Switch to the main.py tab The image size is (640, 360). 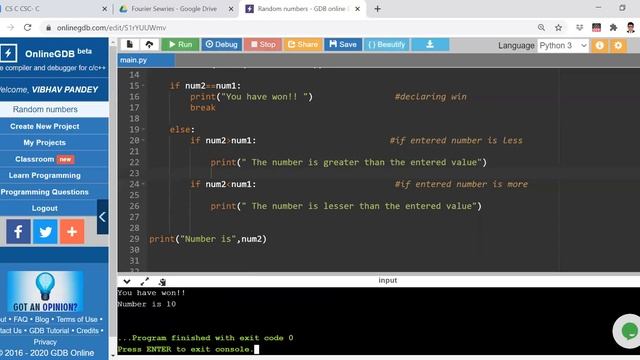[x=146, y=60]
